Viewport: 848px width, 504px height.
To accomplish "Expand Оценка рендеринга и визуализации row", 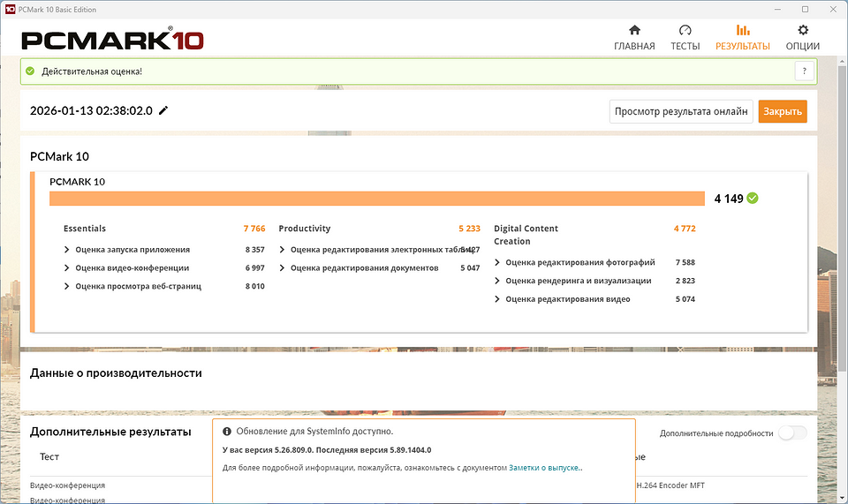I will 497,282.
